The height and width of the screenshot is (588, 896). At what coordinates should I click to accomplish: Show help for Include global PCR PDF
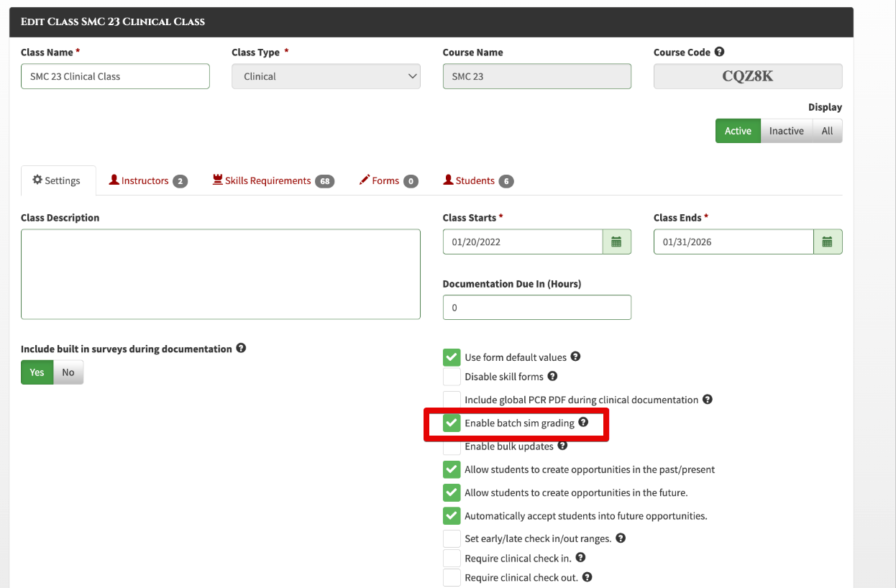(708, 399)
